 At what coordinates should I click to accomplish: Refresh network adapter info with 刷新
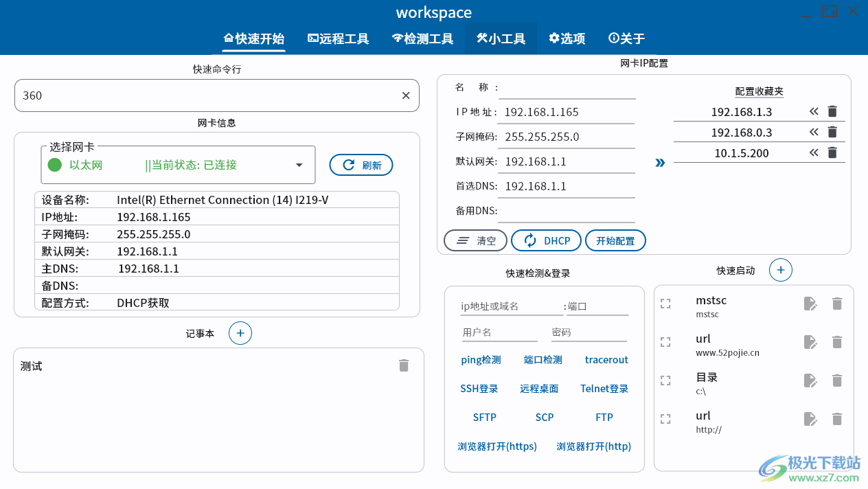point(361,165)
